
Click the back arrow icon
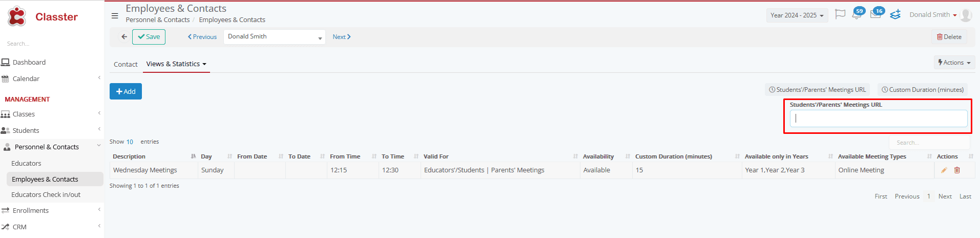pos(124,37)
